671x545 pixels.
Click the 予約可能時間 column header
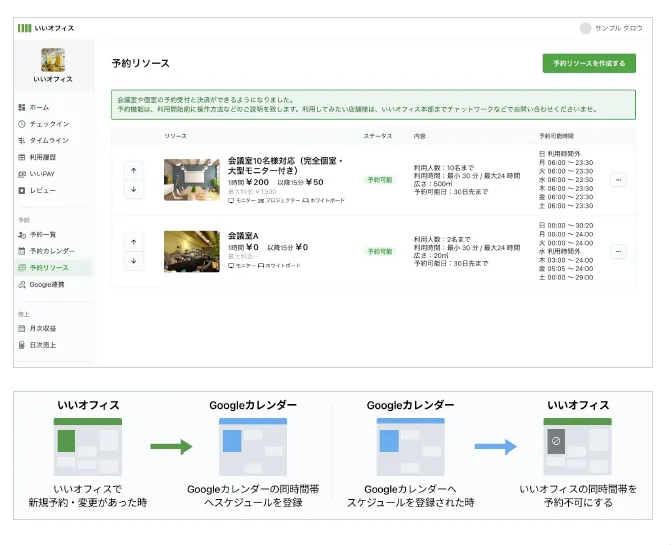click(556, 136)
